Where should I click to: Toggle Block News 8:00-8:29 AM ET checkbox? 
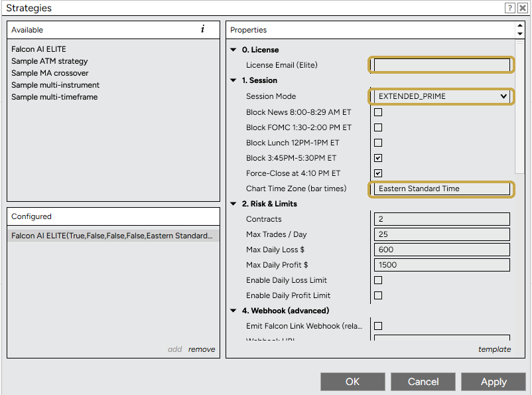[x=378, y=112]
